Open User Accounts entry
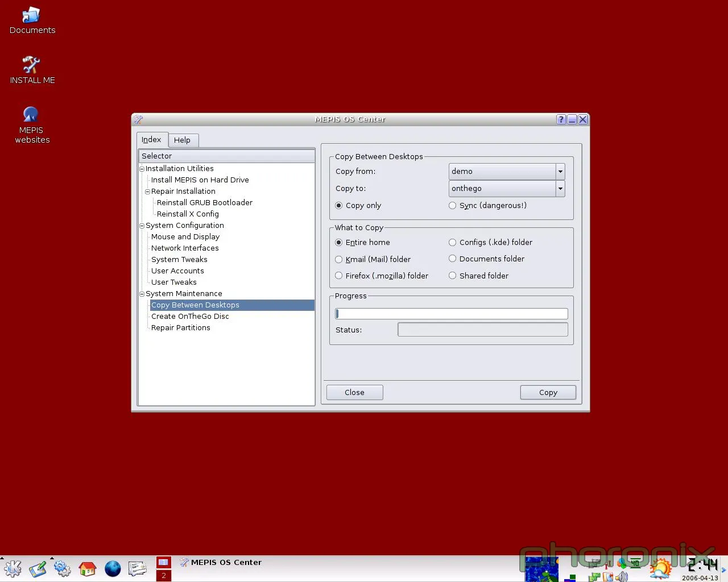Screen dimensions: 728x582 pos(177,271)
